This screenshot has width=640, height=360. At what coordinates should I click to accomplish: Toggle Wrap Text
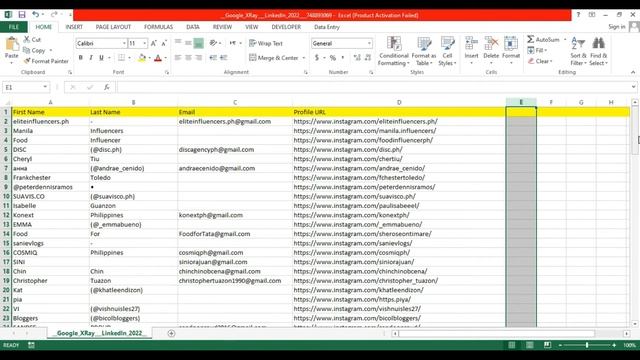coord(266,43)
